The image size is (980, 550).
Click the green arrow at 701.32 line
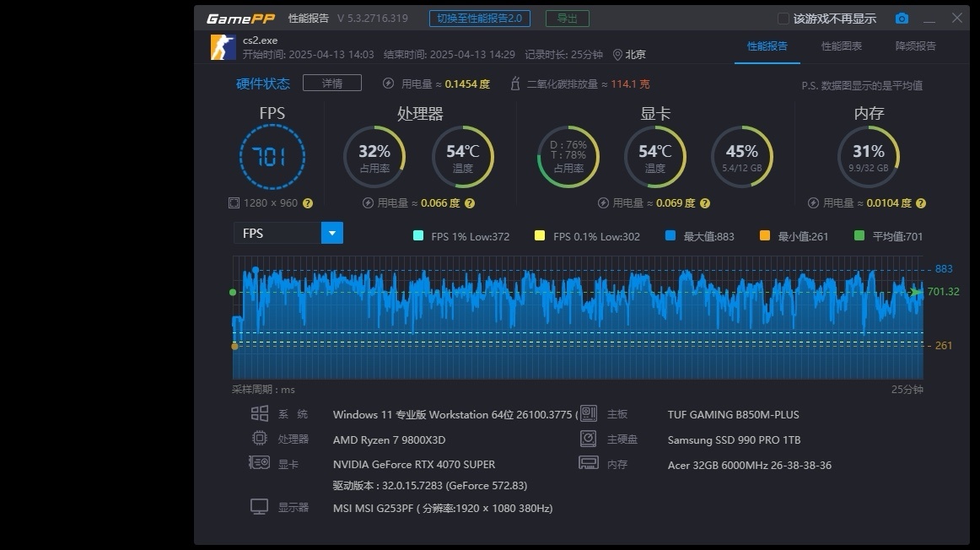tap(916, 292)
